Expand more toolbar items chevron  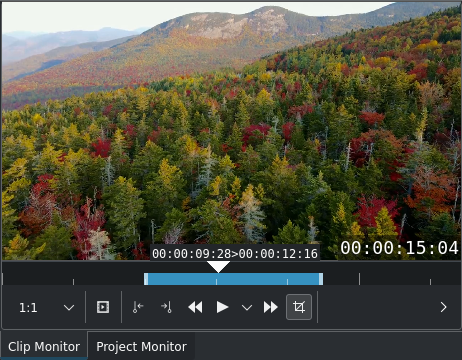click(443, 307)
